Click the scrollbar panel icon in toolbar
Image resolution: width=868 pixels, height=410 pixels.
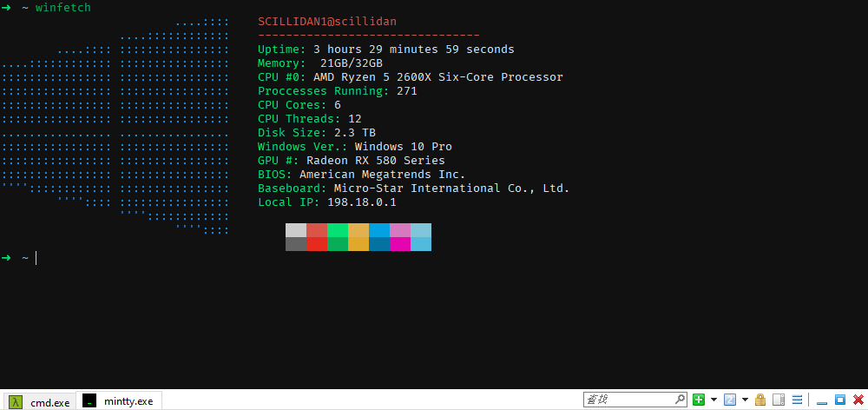coord(779,400)
